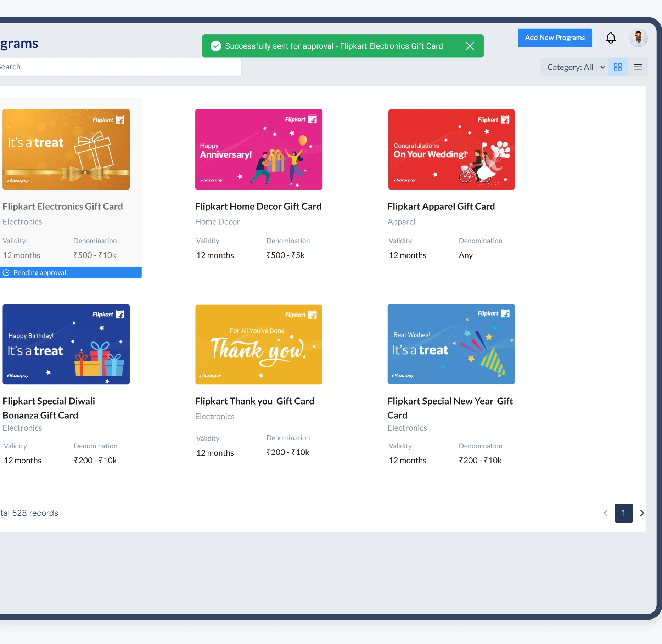Viewport: 662px width, 644px height.
Task: Click the Home Decor category text
Action: [217, 222]
